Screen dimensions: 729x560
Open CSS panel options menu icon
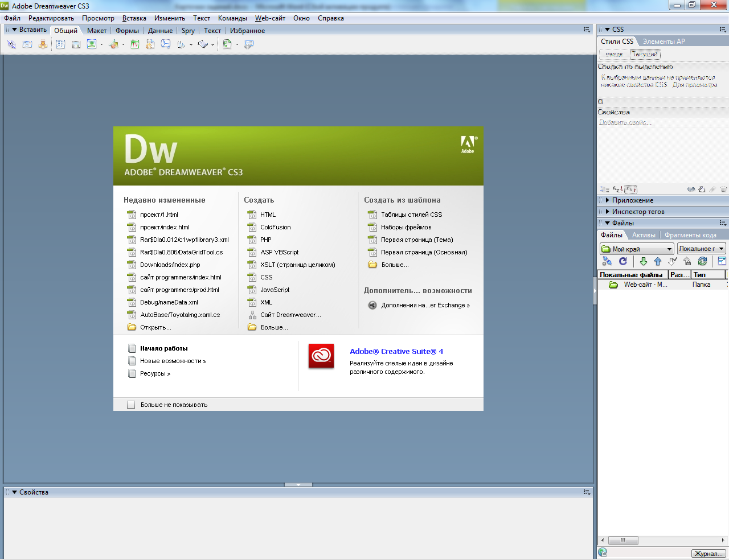pyautogui.click(x=723, y=30)
